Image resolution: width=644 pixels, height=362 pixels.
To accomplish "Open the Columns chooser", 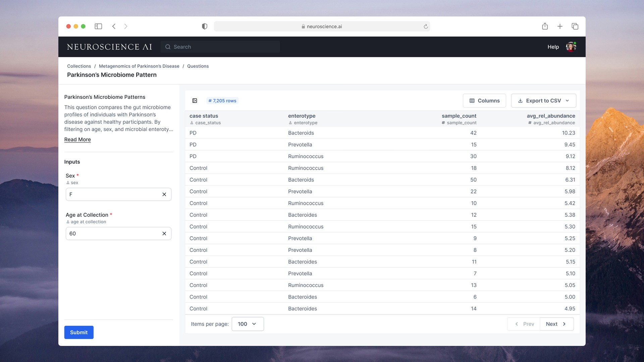I will tap(484, 101).
